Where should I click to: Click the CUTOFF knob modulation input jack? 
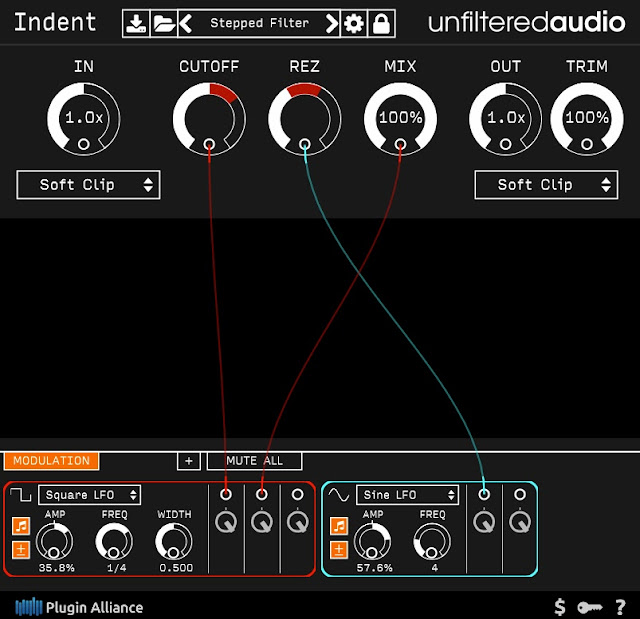[209, 144]
